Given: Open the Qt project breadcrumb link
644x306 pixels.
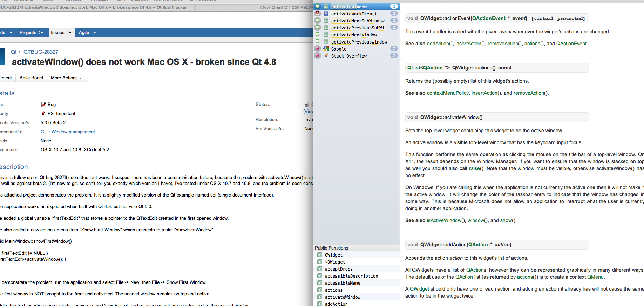Looking at the screenshot, I should 14,52.
